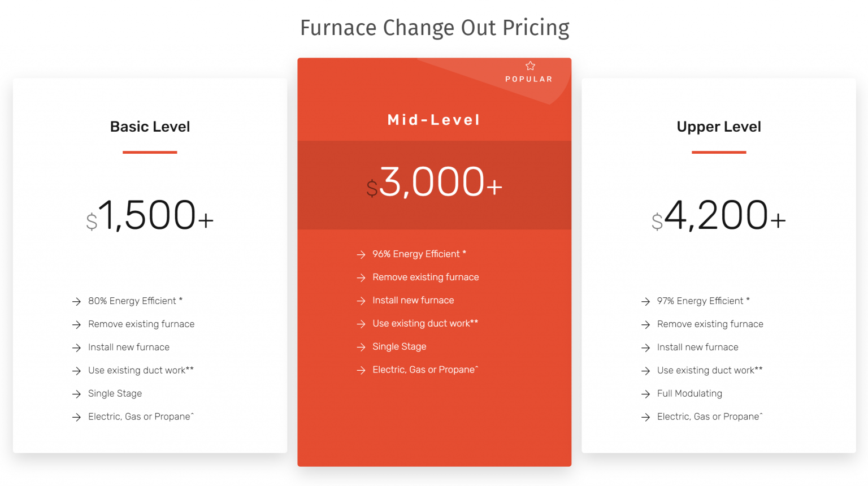The width and height of the screenshot is (868, 486).
Task: Expand the Install new furnace item in Upper Level
Action: [697, 347]
